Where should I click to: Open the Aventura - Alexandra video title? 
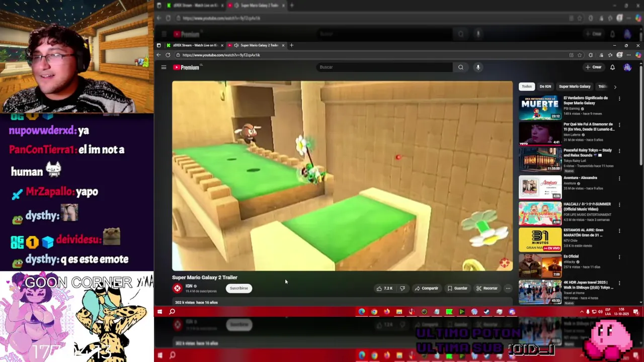[x=580, y=177]
